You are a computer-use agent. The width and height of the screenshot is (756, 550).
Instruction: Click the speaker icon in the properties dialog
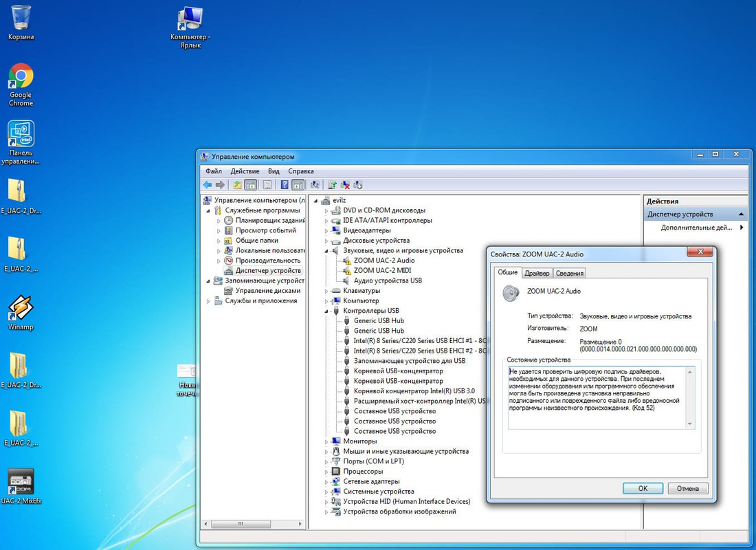(x=511, y=293)
